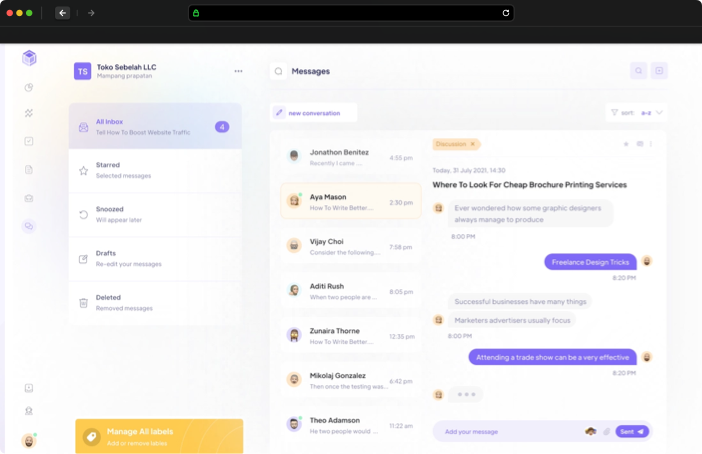This screenshot has width=702, height=454.
Task: Open the emoji picker in message box
Action: click(x=591, y=431)
